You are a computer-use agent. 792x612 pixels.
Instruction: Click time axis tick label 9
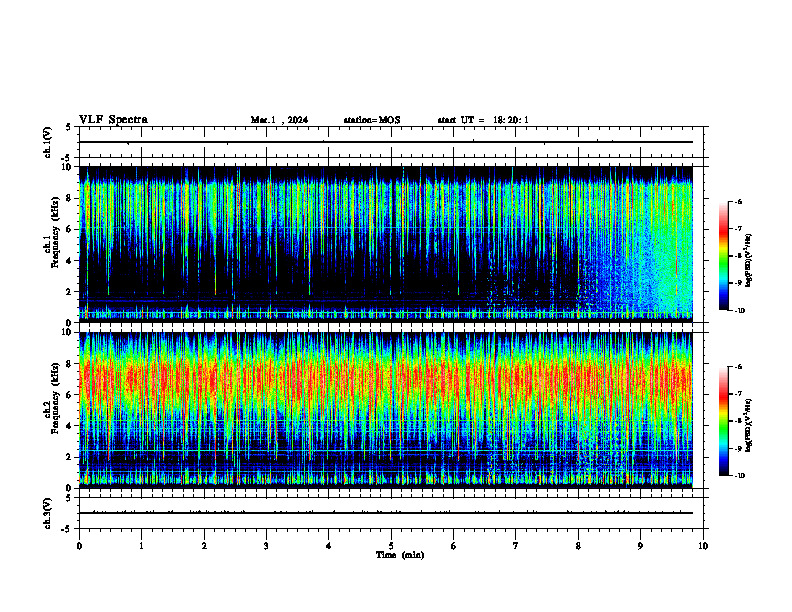point(640,546)
